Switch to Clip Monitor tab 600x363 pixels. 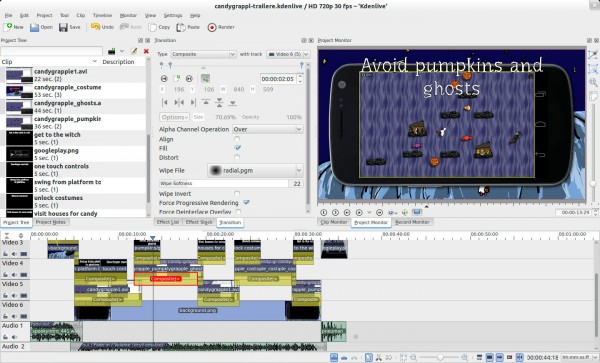pyautogui.click(x=334, y=222)
